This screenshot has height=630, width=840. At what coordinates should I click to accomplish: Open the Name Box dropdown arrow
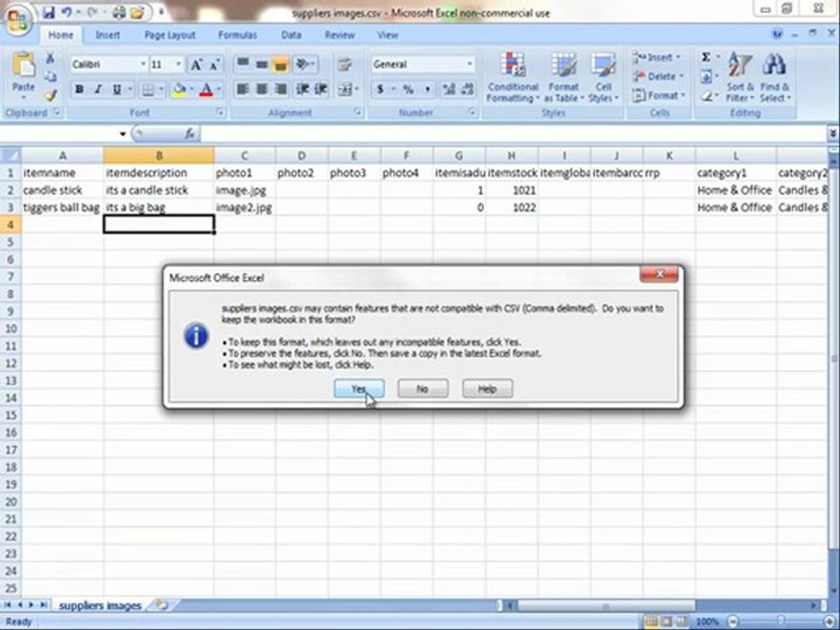coord(122,134)
